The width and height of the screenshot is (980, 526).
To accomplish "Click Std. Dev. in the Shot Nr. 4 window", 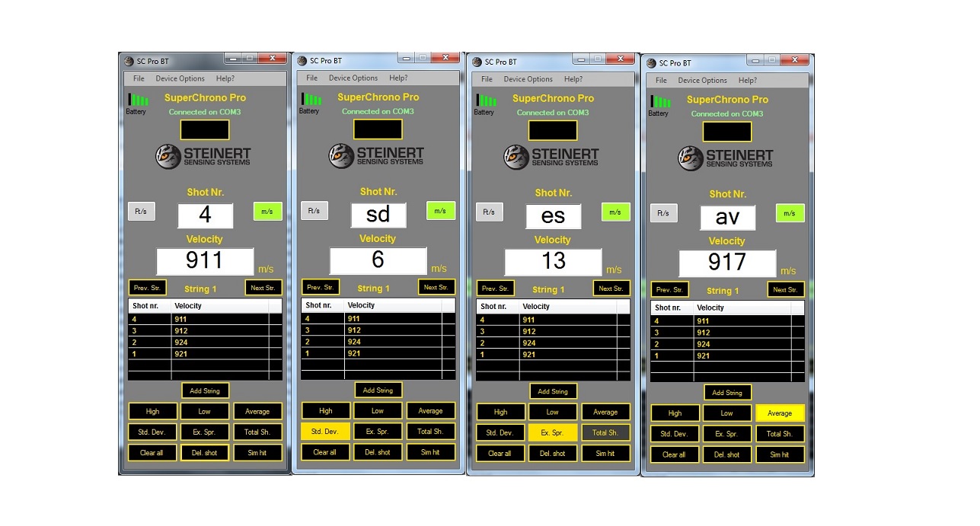I will click(152, 432).
